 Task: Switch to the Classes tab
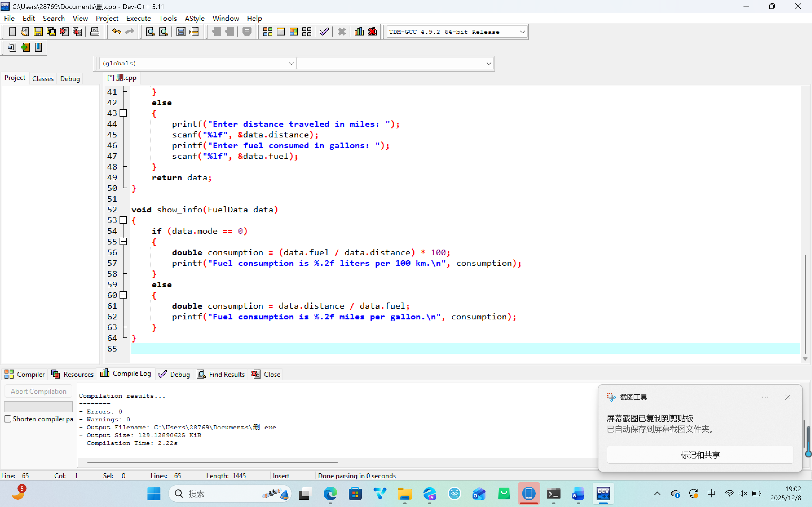(x=43, y=79)
